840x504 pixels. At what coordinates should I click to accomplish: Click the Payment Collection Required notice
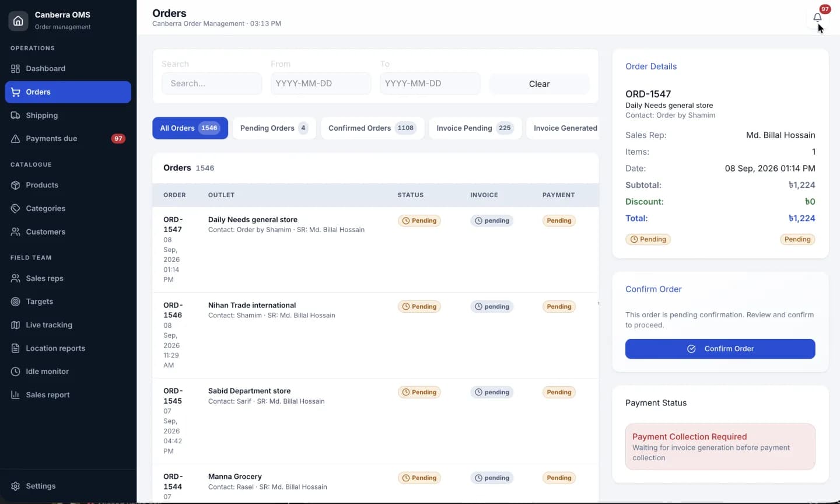click(720, 447)
